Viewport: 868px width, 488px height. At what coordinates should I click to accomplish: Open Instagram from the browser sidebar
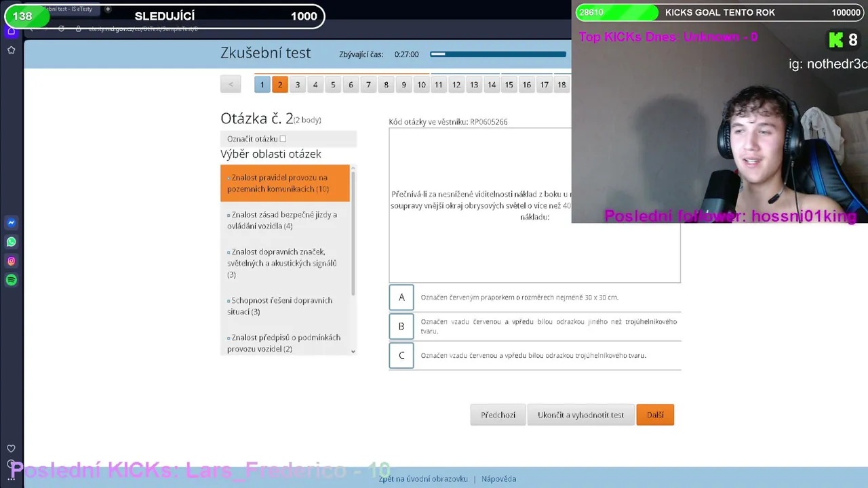pyautogui.click(x=12, y=261)
